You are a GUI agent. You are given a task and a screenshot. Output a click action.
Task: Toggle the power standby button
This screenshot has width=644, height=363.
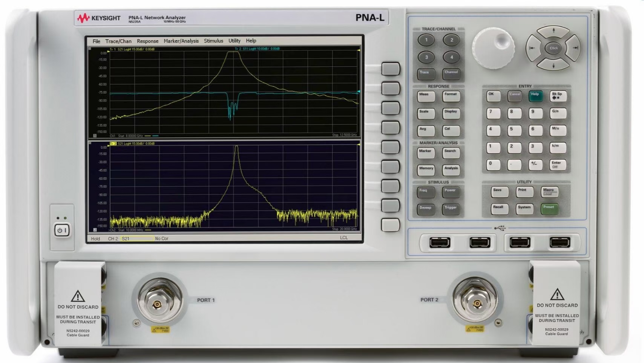coord(62,230)
